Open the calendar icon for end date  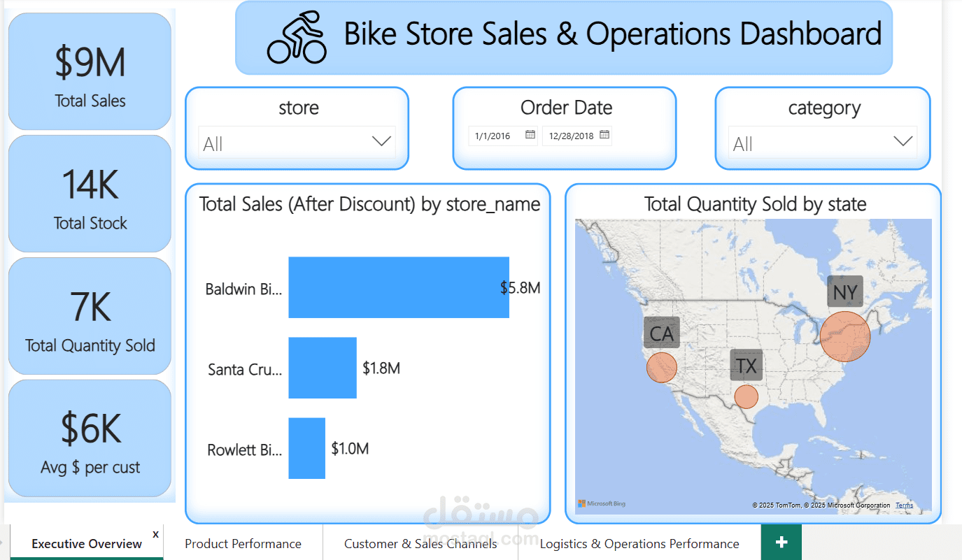pyautogui.click(x=603, y=136)
